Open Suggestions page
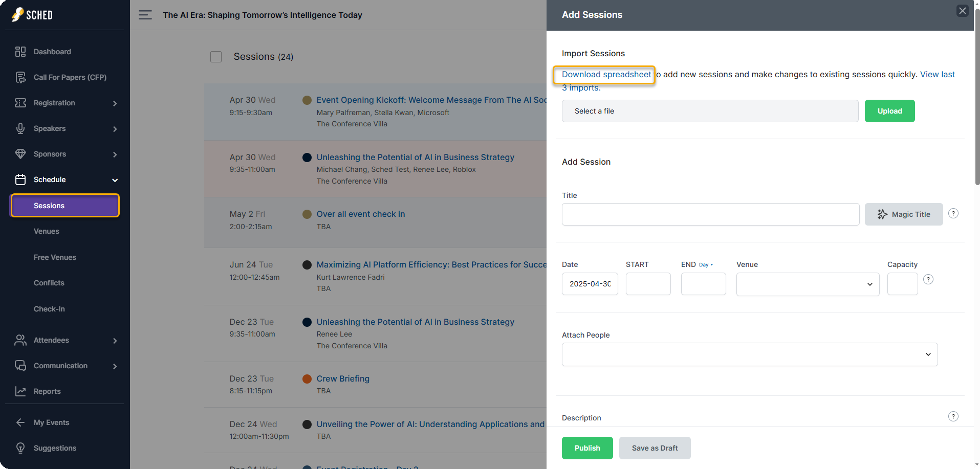980x469 pixels. tap(55, 448)
